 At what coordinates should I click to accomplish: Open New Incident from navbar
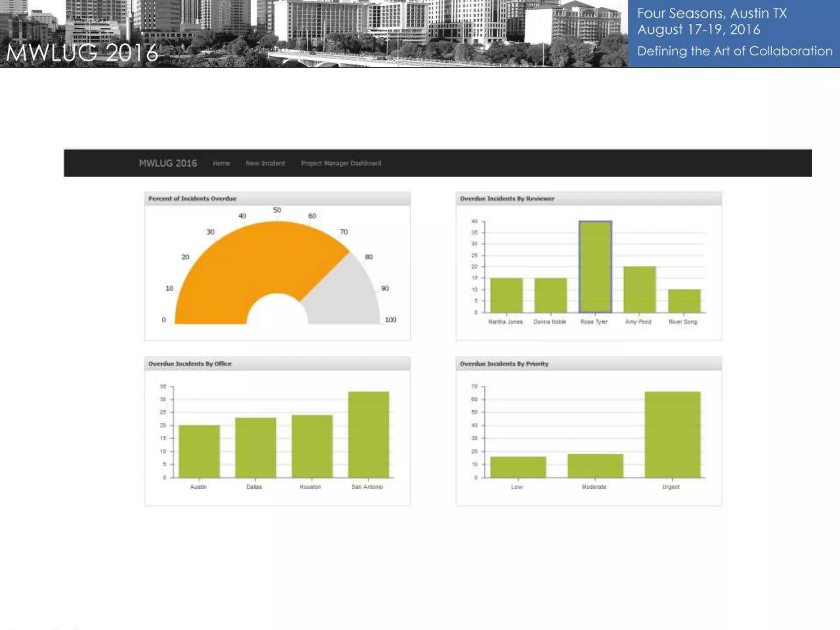click(265, 163)
